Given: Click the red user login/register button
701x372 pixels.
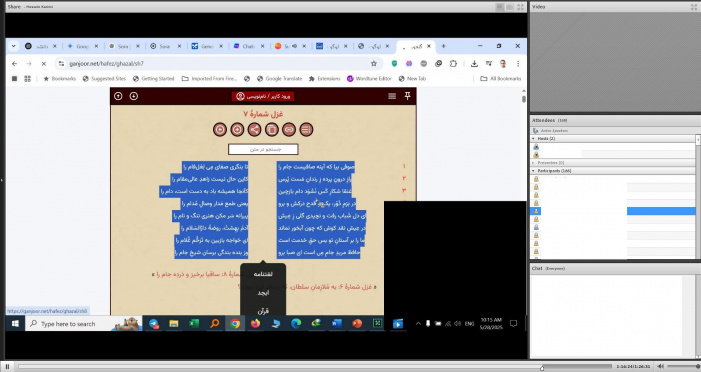Looking at the screenshot, I should pyautogui.click(x=263, y=96).
